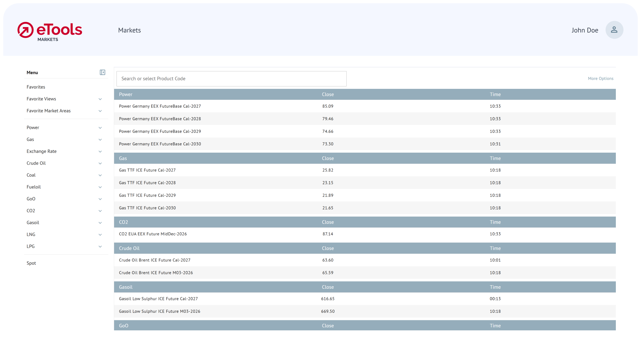Open CO2 EUA EEX Future MidDec-2026
The height and width of the screenshot is (364, 641).
click(153, 234)
